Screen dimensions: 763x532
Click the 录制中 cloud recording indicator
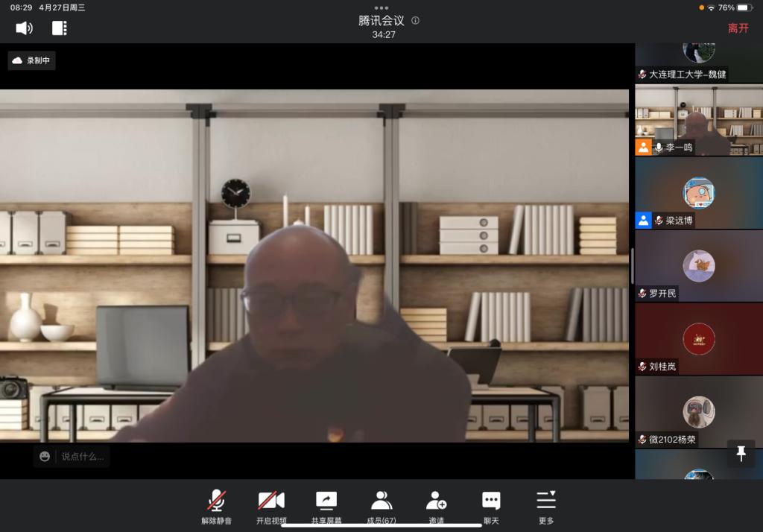[32, 60]
